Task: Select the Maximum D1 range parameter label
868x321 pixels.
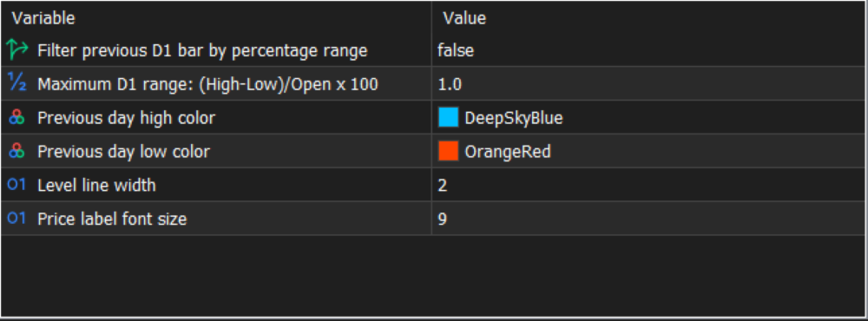Action: tap(207, 85)
